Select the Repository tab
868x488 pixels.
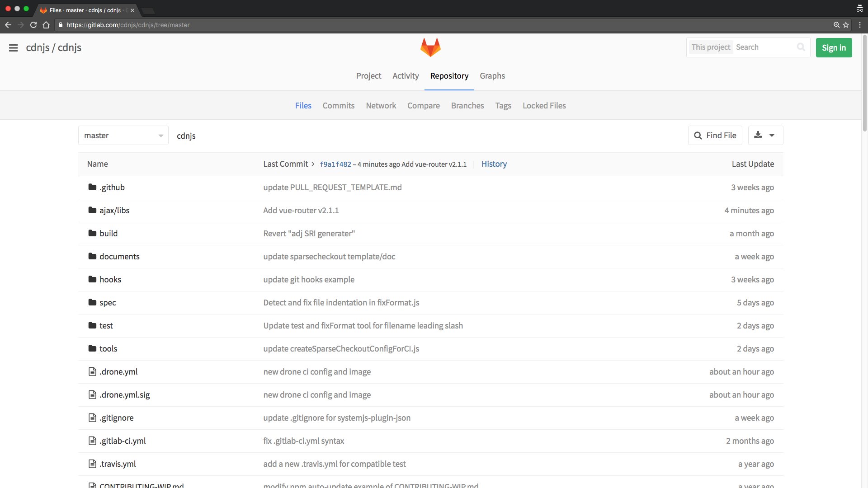(x=449, y=76)
